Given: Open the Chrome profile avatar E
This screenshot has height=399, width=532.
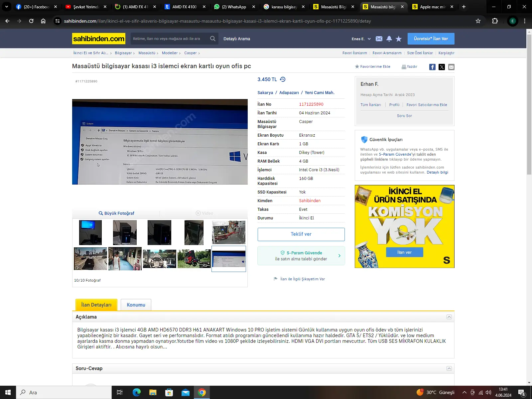Looking at the screenshot, I should (512, 21).
